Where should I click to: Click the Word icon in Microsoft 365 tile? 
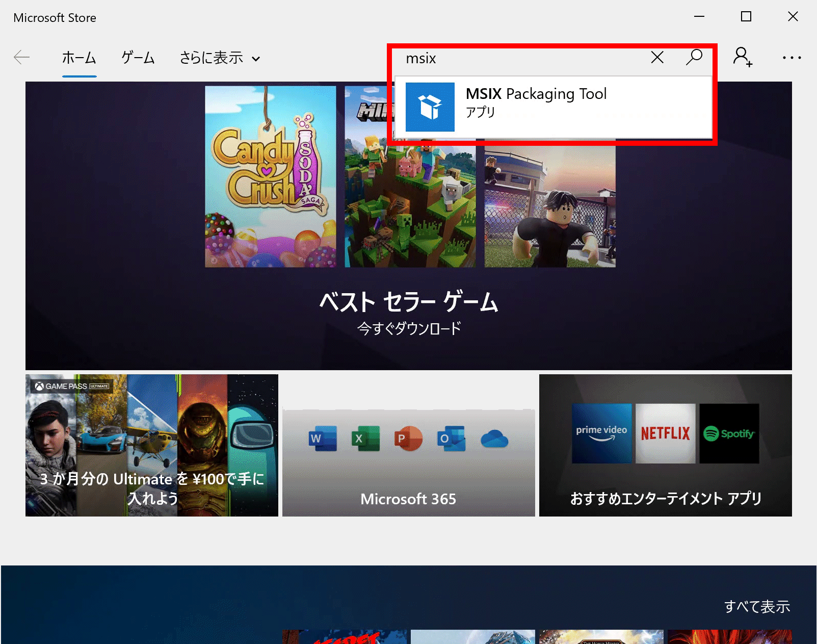(x=323, y=438)
